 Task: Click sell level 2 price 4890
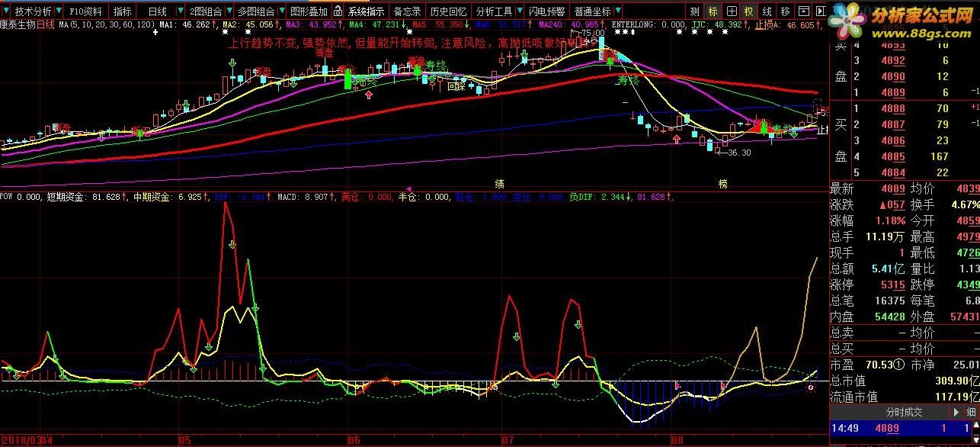click(893, 76)
